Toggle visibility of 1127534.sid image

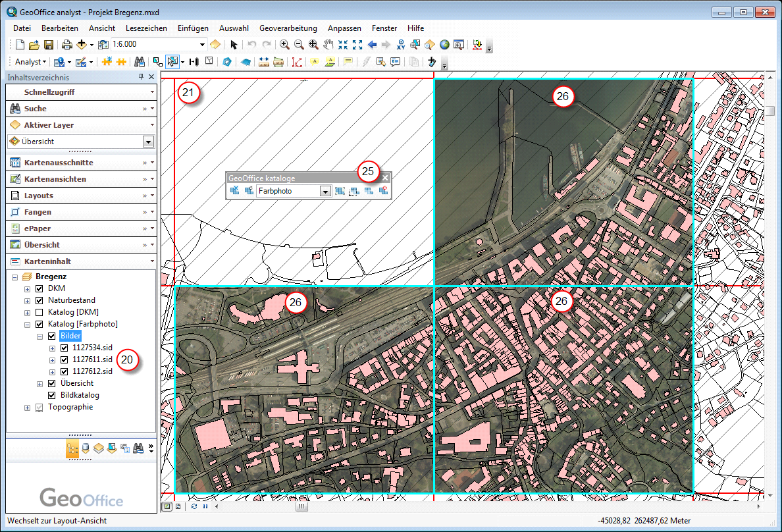coord(64,348)
